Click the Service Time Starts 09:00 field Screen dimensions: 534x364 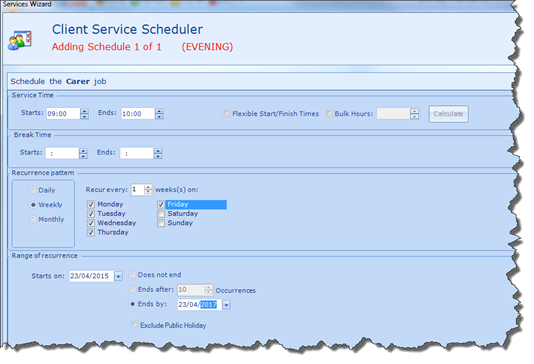(x=63, y=114)
